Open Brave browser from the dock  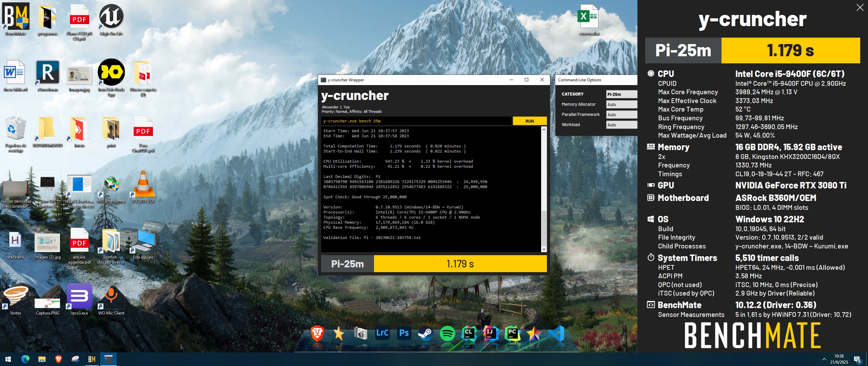pos(317,333)
